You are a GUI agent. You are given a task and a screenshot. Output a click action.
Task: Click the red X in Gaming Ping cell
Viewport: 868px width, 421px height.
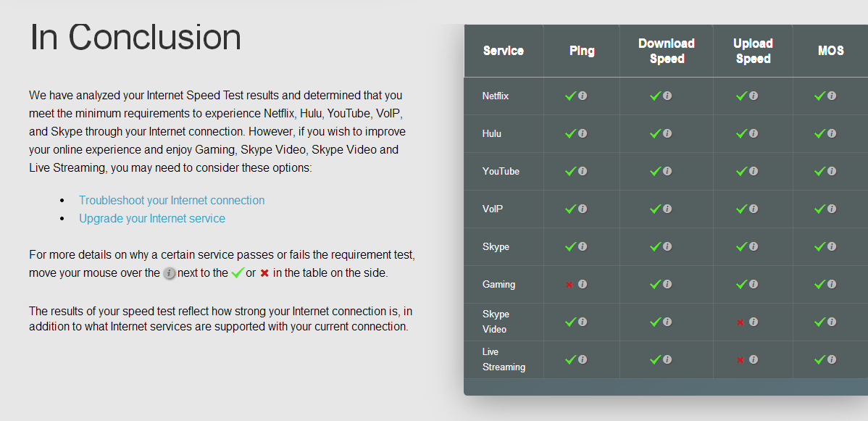(x=569, y=285)
